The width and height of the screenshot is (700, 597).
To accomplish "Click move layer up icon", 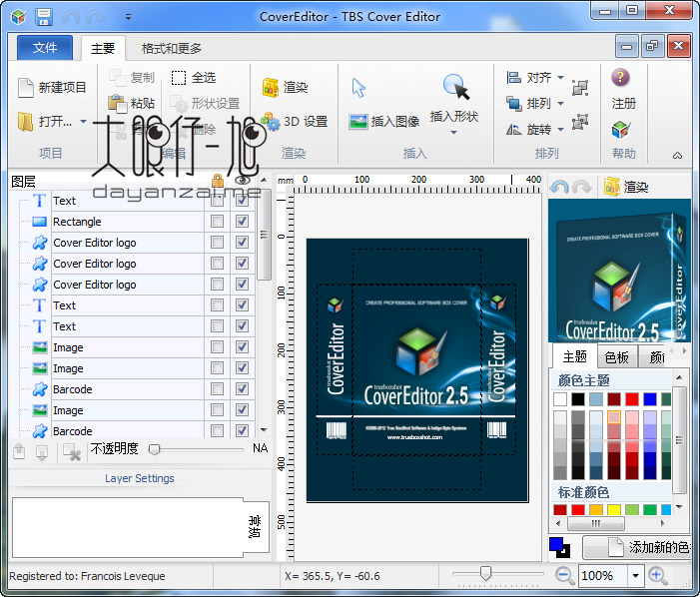I will point(19,451).
